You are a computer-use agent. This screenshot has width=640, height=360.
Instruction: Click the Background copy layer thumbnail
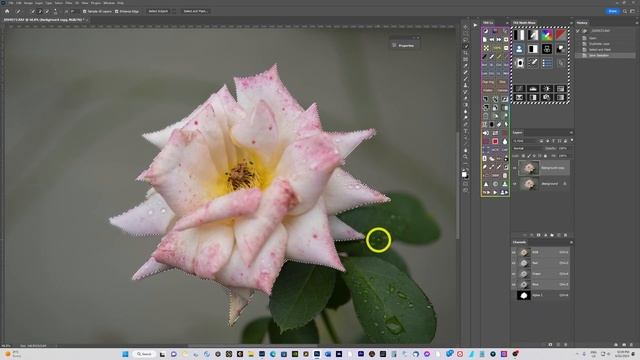click(529, 168)
